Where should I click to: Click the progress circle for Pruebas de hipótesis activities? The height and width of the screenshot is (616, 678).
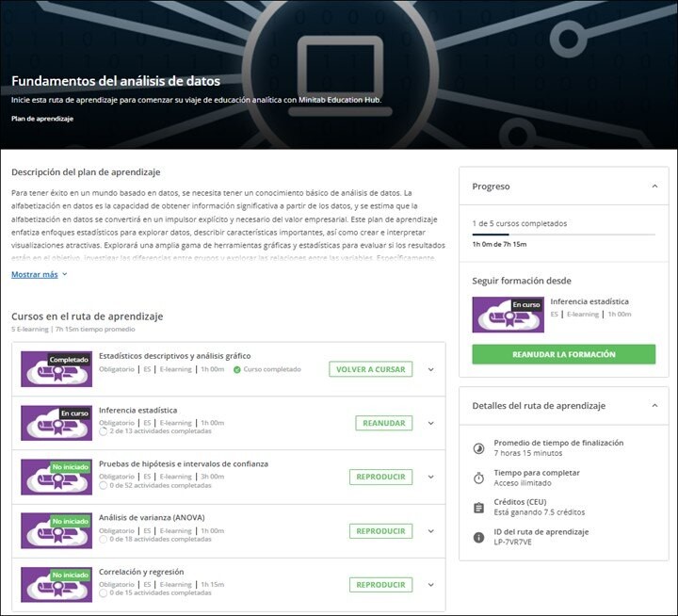[104, 485]
